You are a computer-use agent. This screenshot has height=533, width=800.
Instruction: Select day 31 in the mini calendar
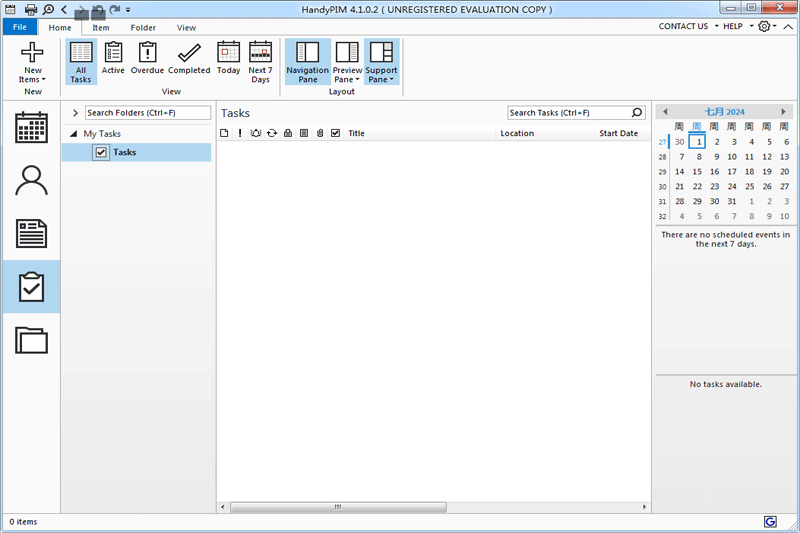tap(732, 201)
